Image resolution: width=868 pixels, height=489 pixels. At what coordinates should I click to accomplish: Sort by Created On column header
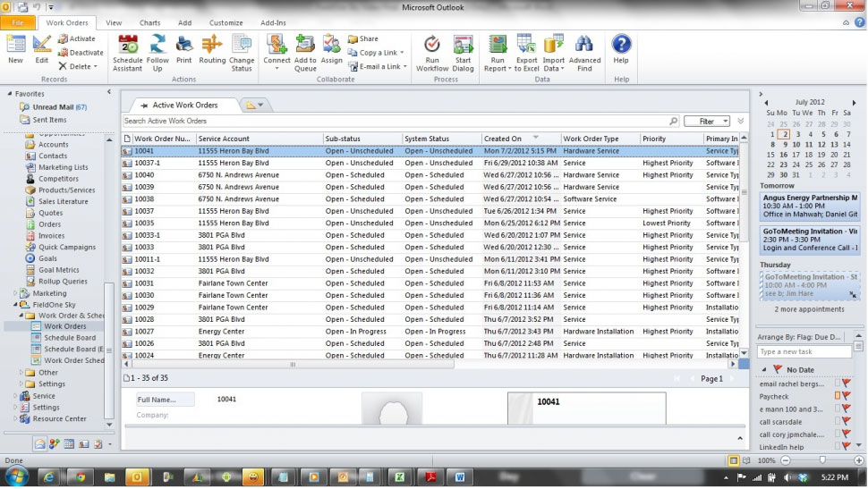click(521, 139)
